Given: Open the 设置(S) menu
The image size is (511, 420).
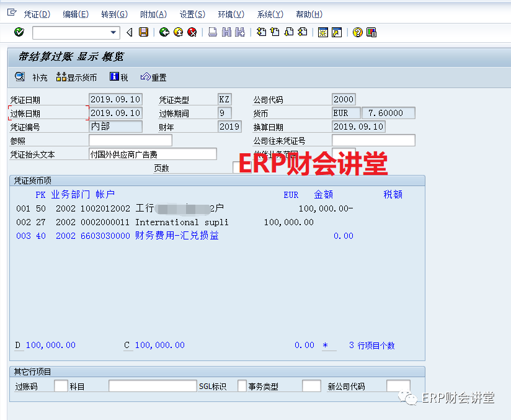Looking at the screenshot, I should (x=192, y=14).
